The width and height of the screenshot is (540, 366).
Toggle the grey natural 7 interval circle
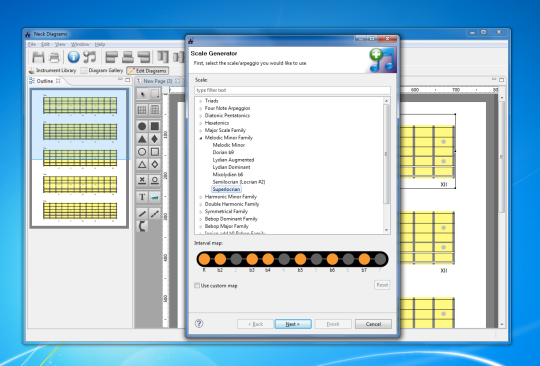(x=380, y=259)
